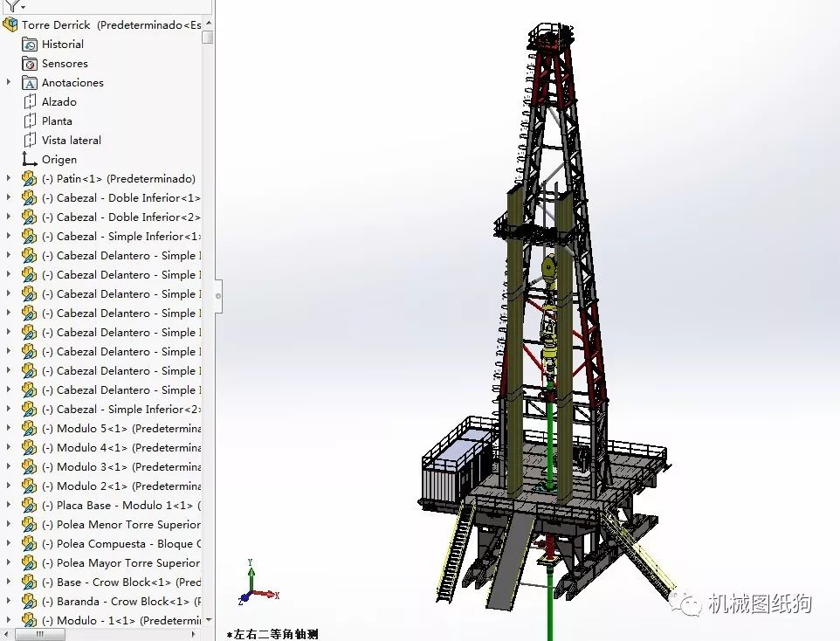
Task: Click the tree panel scroll-up arrow
Action: point(209,23)
